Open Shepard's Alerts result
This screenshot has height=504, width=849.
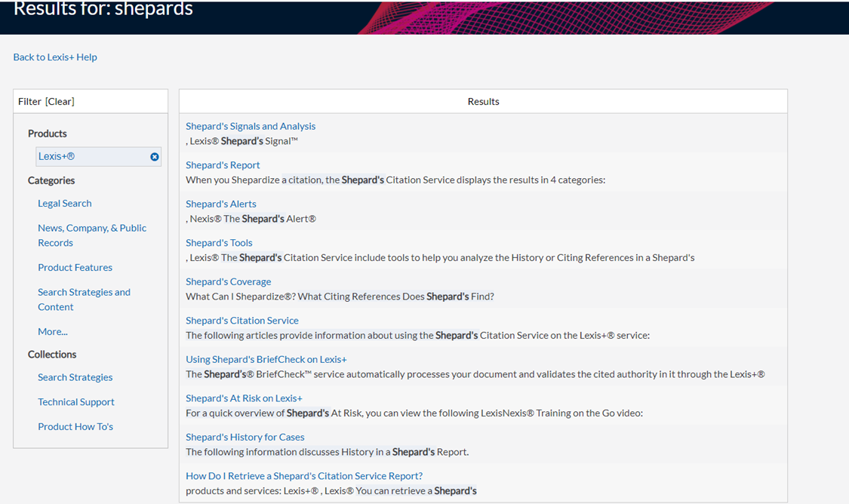pyautogui.click(x=221, y=204)
